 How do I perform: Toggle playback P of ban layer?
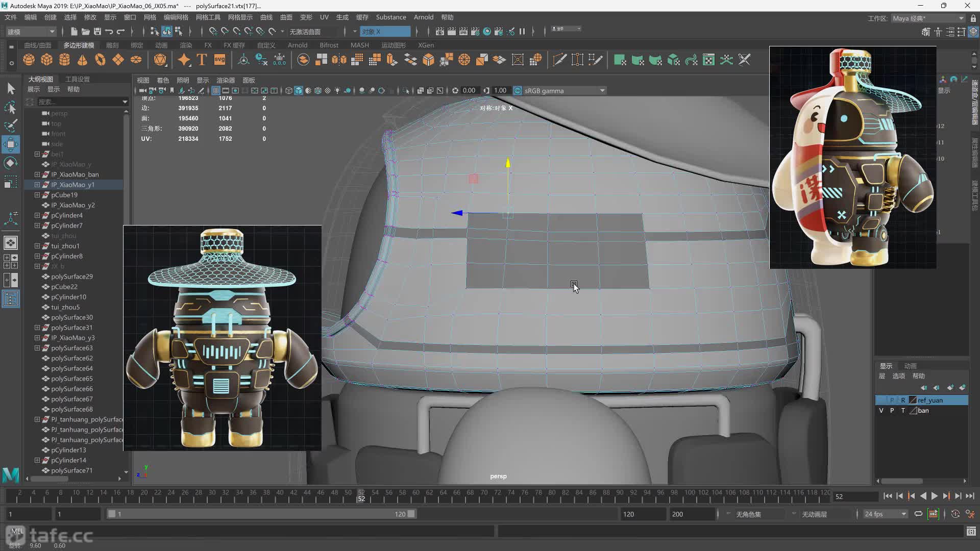point(892,411)
